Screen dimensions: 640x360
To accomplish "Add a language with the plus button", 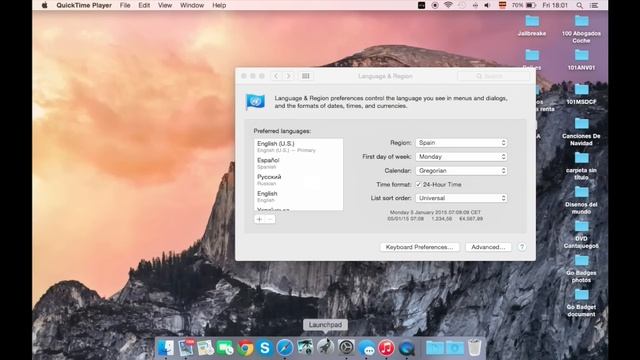I will [259, 219].
